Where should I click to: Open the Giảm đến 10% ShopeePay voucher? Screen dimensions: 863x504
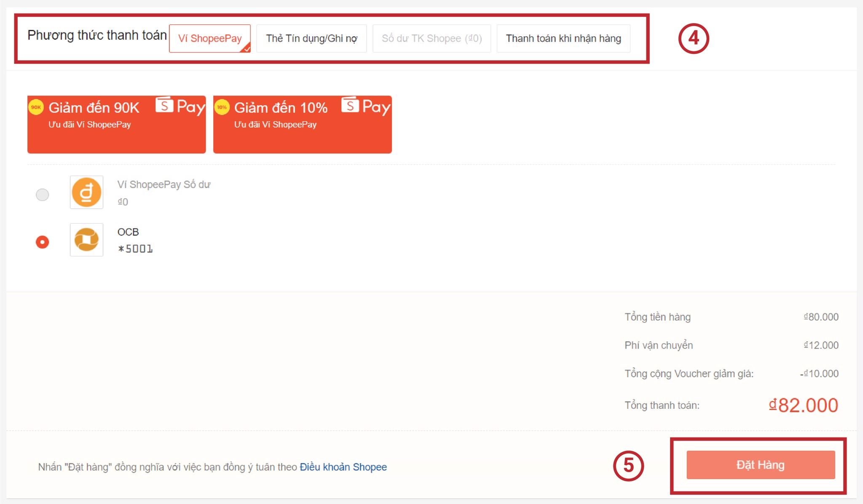point(303,124)
